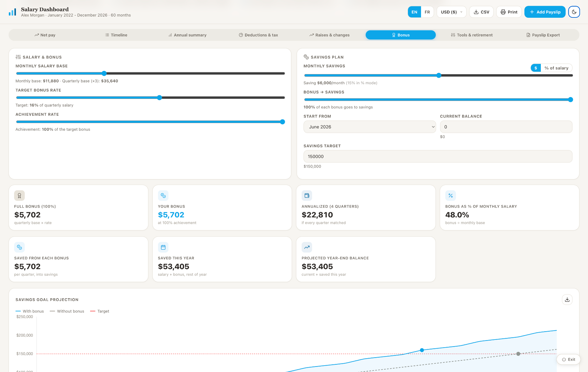Switch to the Tools & retirement tab

point(472,35)
